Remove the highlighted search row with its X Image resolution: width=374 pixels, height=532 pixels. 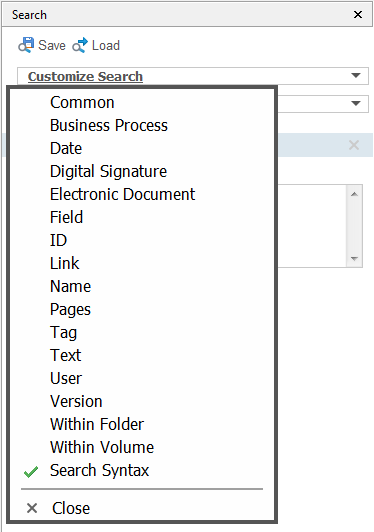click(354, 145)
